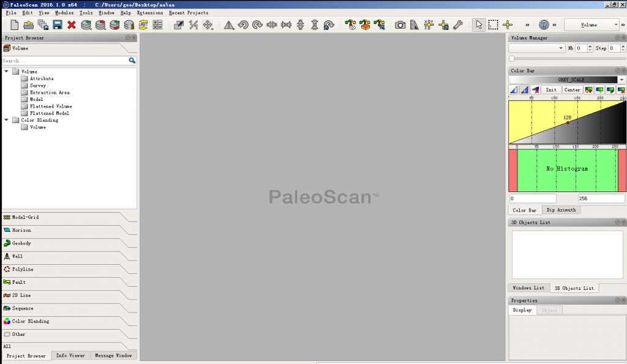Click the rotate counter-clockwise arrow icon
The height and width of the screenshot is (364, 627).
point(243,24)
